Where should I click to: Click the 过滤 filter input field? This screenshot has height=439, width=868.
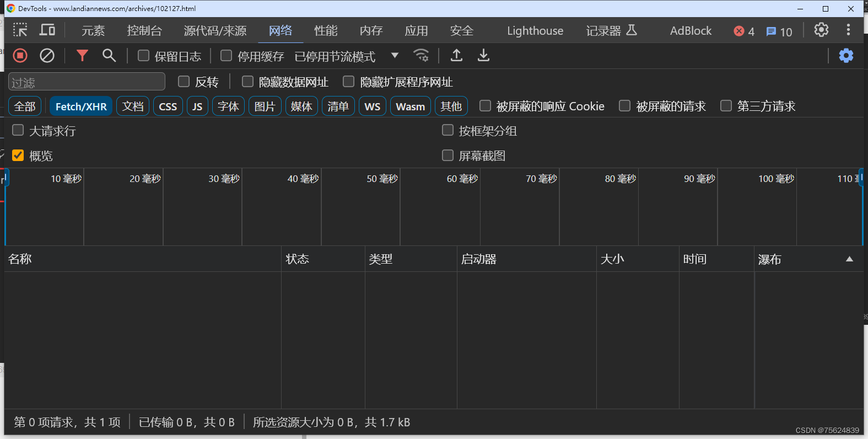tap(87, 82)
